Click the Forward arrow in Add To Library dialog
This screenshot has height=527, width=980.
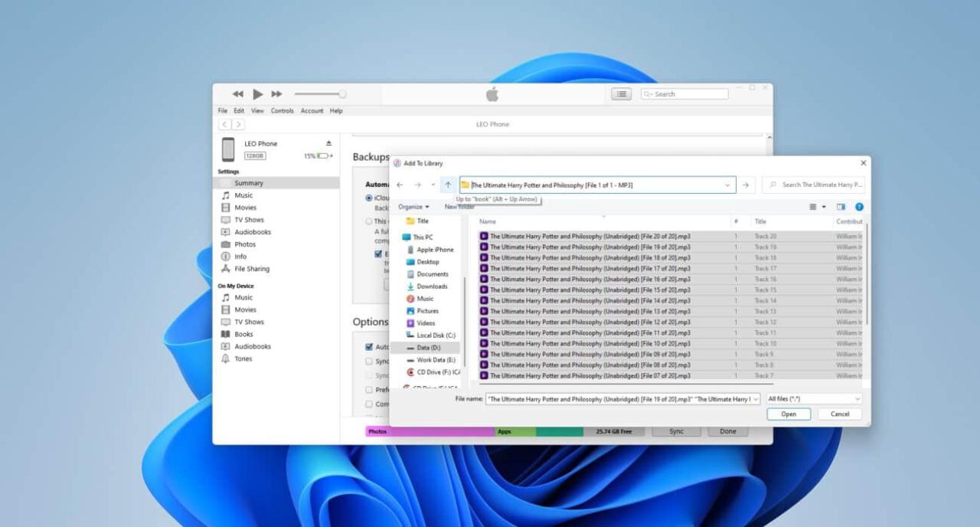(417, 185)
